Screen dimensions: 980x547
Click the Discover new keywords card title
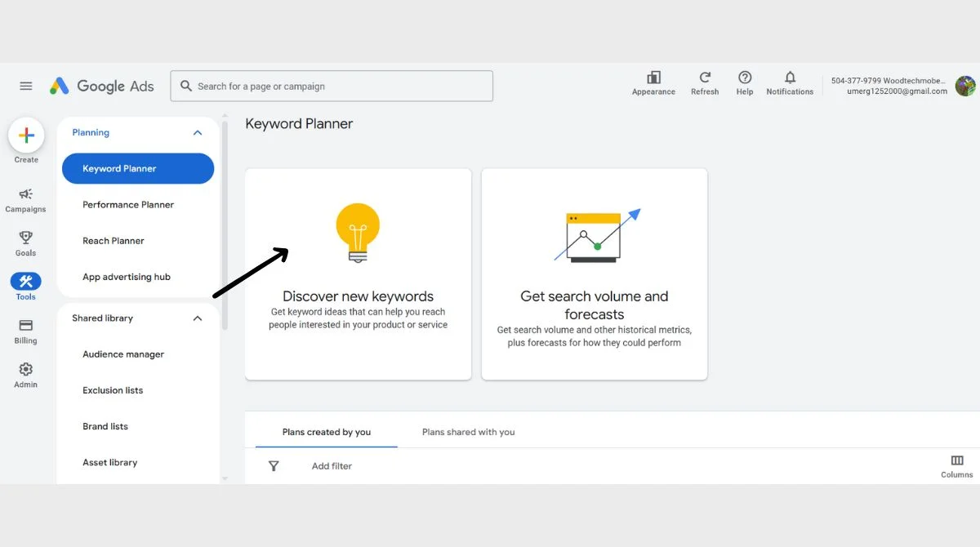(358, 296)
